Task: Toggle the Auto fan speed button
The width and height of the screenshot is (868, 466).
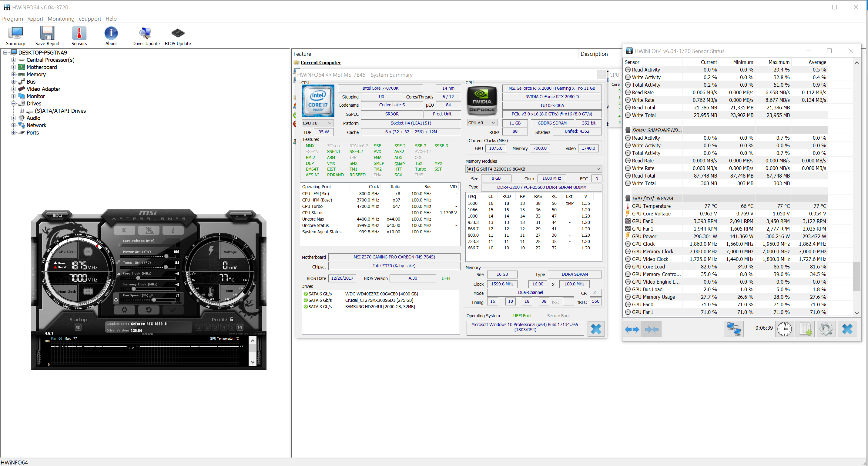Action: pos(178,303)
